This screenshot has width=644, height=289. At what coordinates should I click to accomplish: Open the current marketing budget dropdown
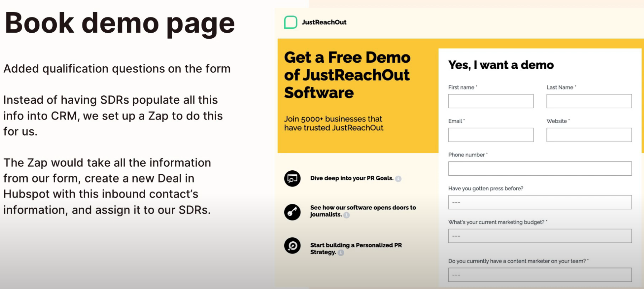(540, 236)
